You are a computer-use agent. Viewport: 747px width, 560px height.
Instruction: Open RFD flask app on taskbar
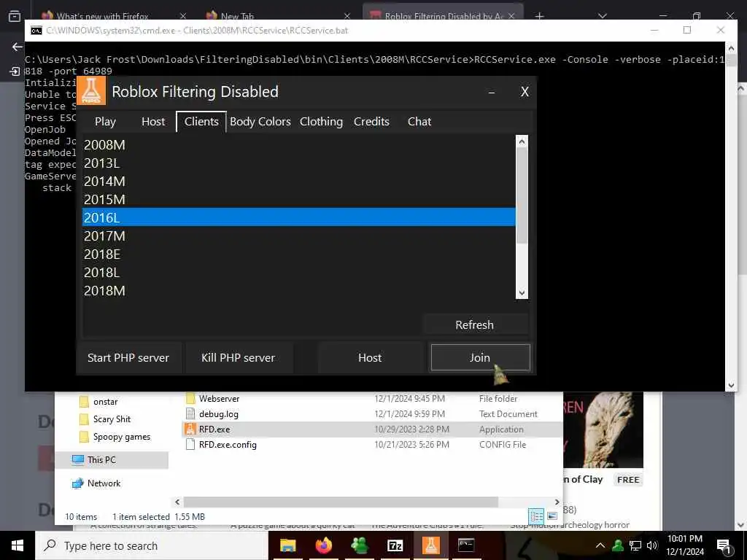click(431, 545)
